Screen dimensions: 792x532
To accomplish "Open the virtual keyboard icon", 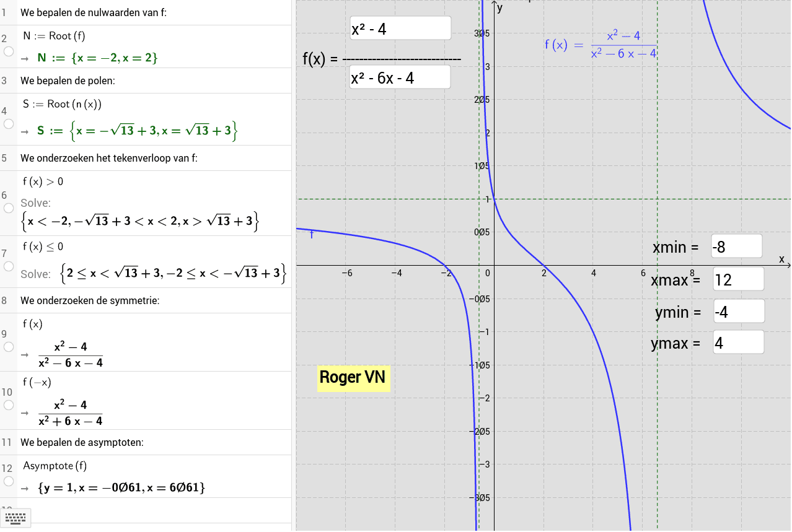I will pyautogui.click(x=15, y=518).
